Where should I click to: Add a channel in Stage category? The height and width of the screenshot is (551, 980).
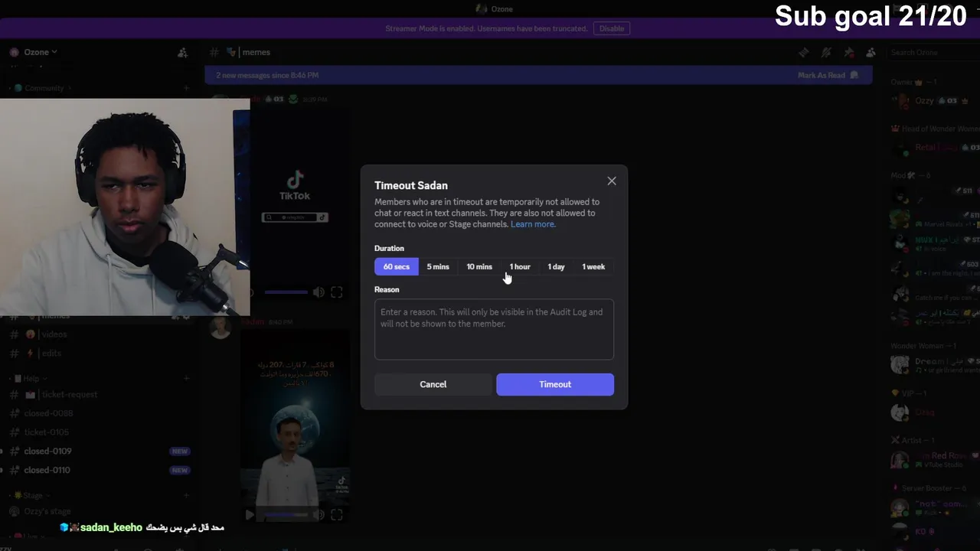point(186,495)
